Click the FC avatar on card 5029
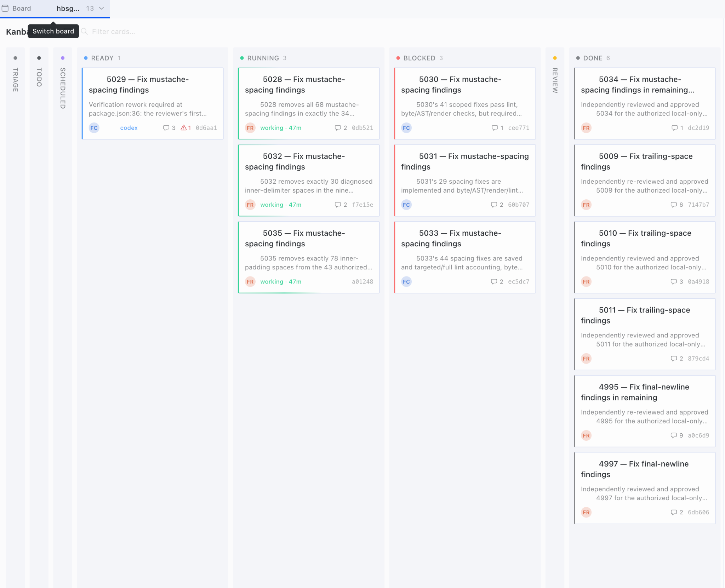725x588 pixels. (x=94, y=128)
